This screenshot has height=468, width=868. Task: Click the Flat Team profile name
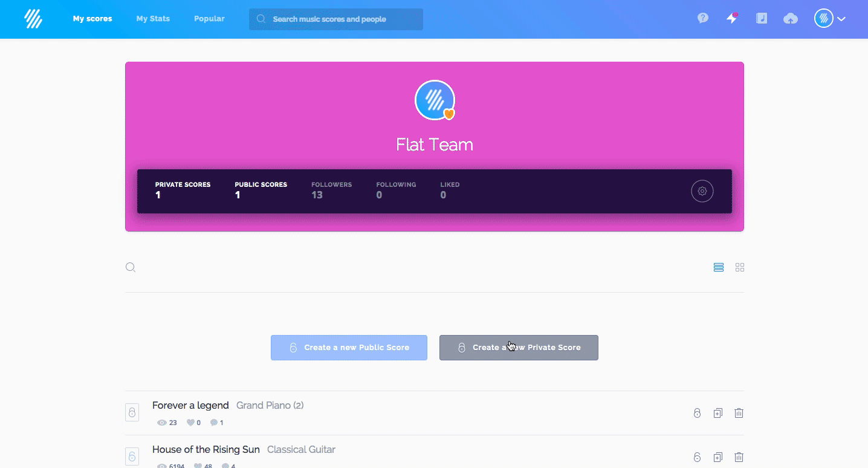(435, 145)
